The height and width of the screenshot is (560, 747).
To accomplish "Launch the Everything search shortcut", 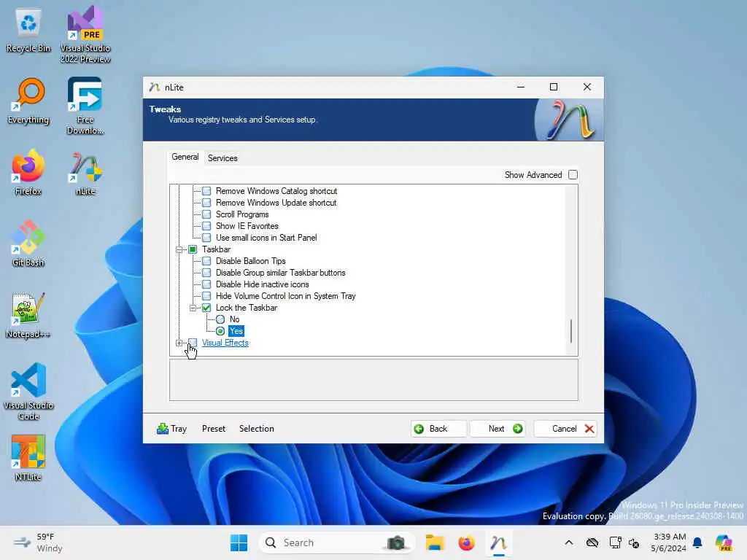I will 28,101.
